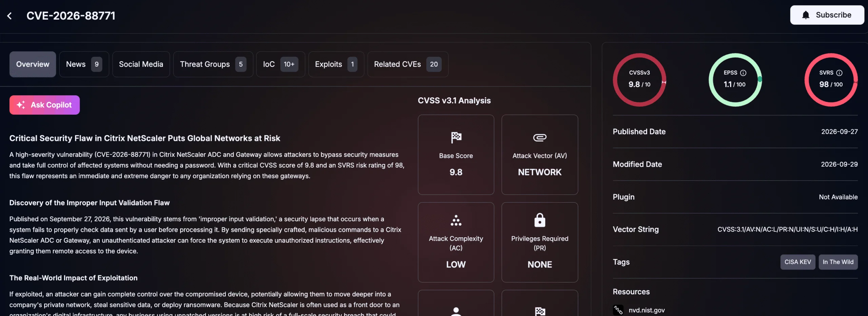Click the SVRS 98 score gauge

[831, 80]
